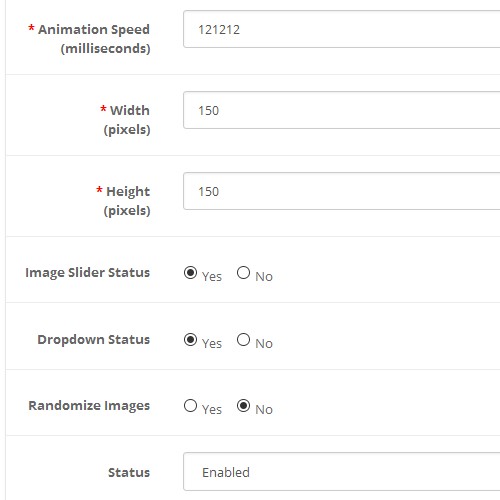Choose Yes for Dropdown Status
This screenshot has width=500, height=500.
[190, 340]
